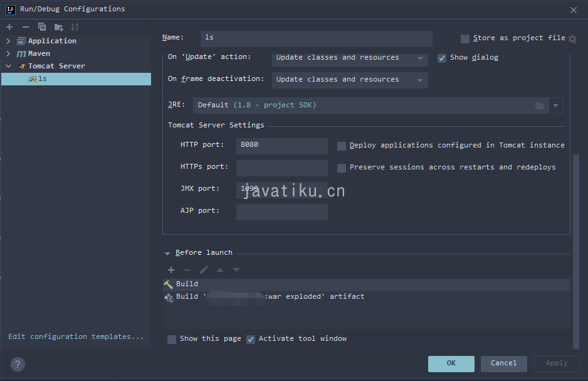Close the Run/Debug Configurations dialog

click(x=574, y=10)
